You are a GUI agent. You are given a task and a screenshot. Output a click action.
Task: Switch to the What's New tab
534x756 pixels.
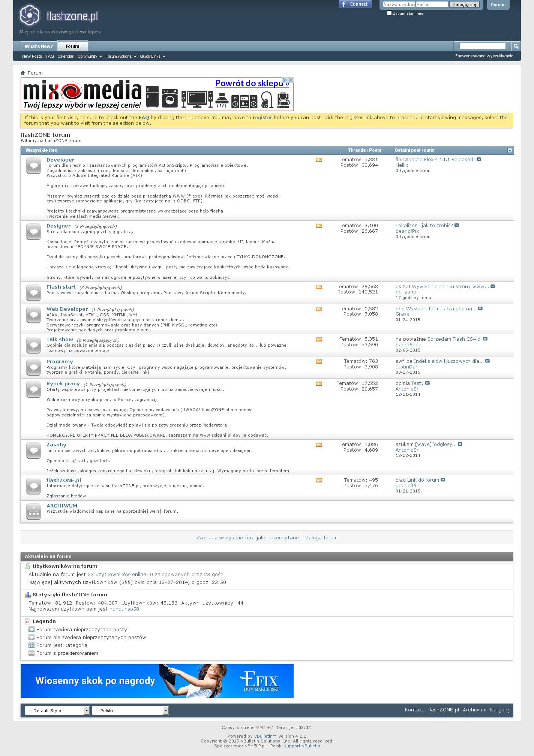click(x=39, y=46)
